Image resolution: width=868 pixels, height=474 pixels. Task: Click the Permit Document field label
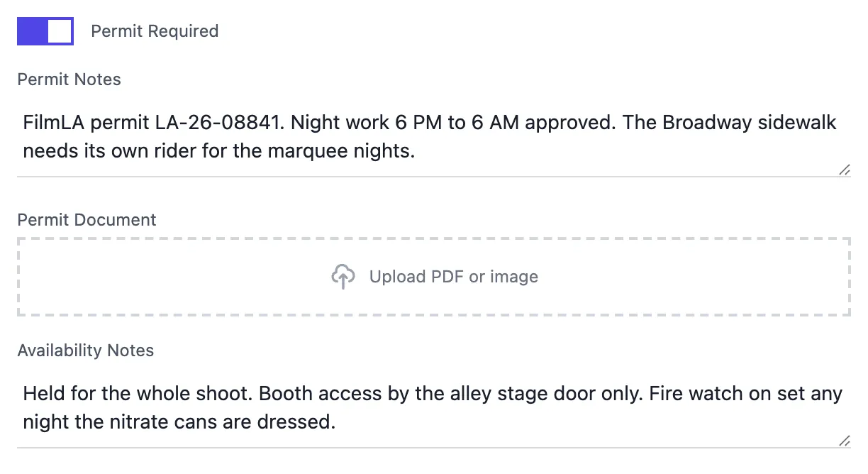point(87,220)
